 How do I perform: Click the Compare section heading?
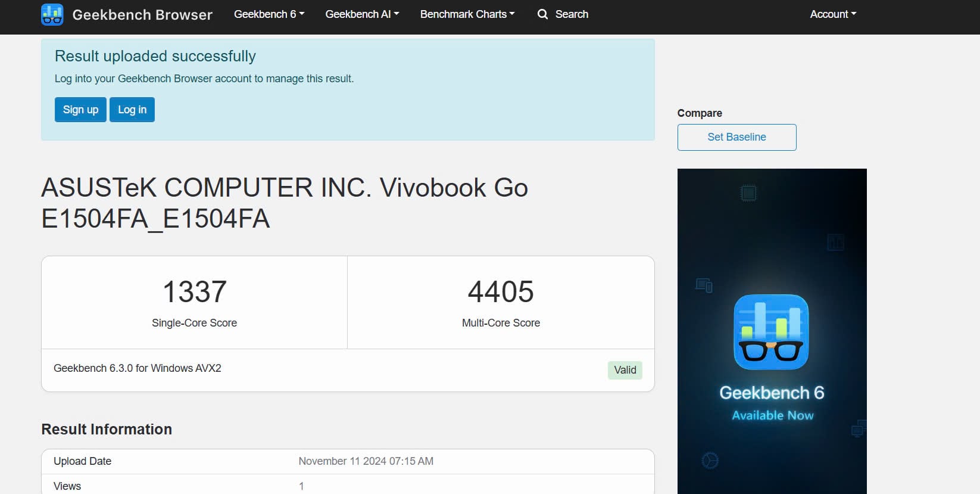click(x=700, y=113)
